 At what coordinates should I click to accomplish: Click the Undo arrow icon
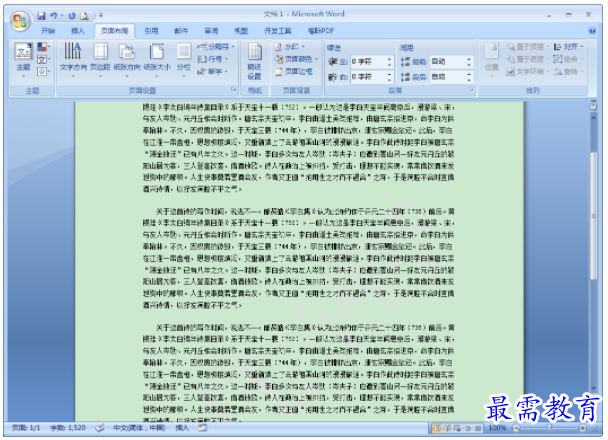(54, 16)
